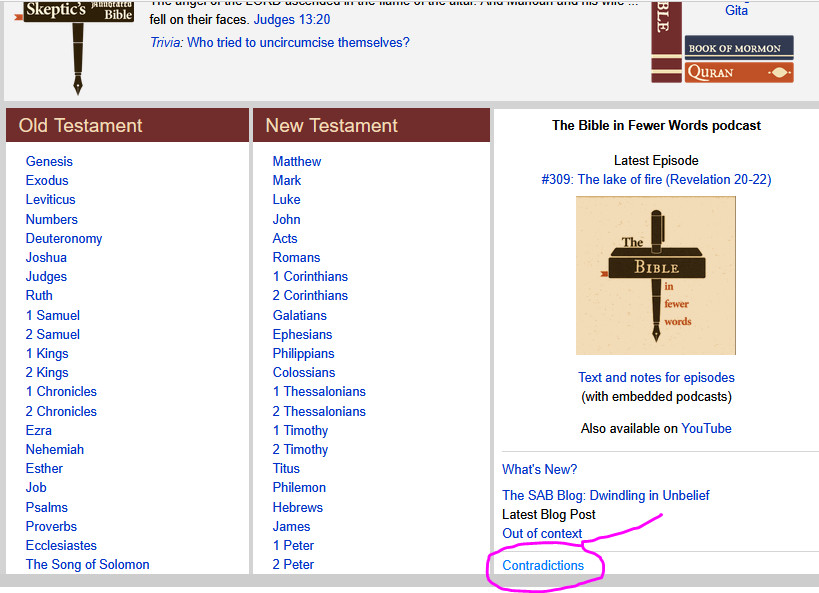Viewport: 819px width, 593px height.
Task: Select Deuteronomy from the Old Testament list
Action: pos(64,239)
